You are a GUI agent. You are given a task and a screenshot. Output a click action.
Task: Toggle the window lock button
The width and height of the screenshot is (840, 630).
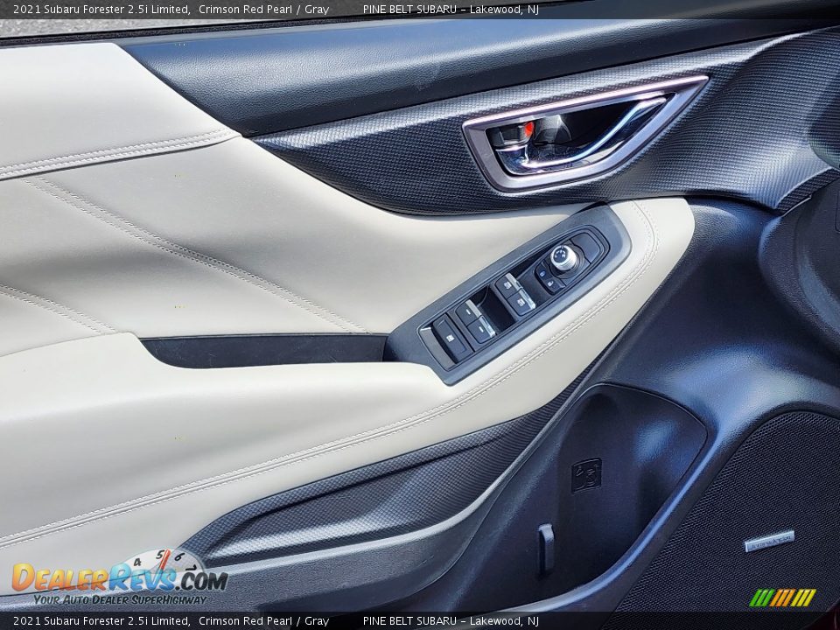pos(450,337)
